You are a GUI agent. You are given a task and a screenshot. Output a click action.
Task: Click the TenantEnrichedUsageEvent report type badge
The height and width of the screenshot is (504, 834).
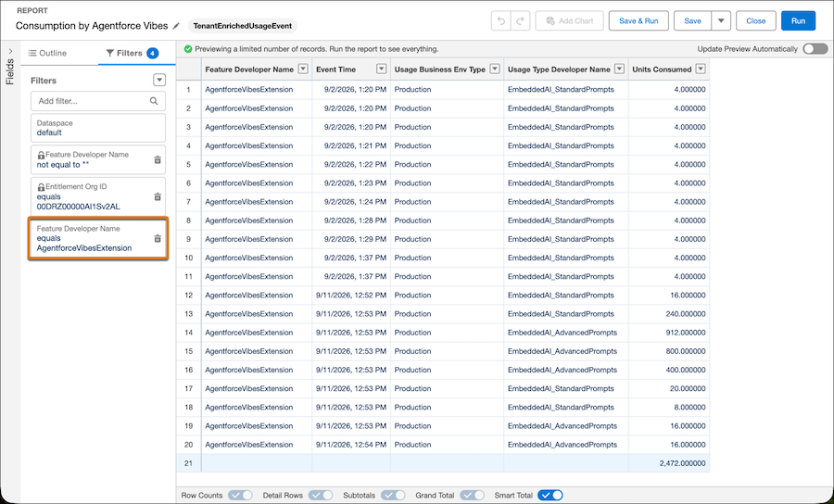point(243,26)
